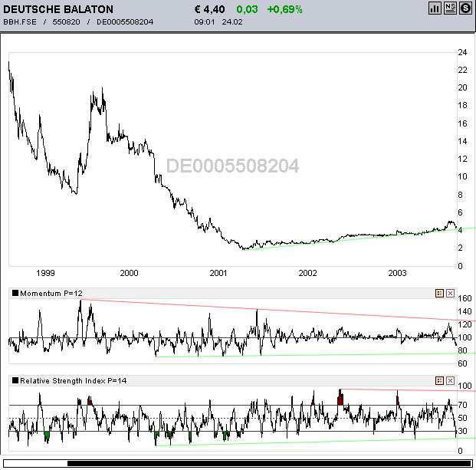This screenshot has height=470, width=476.
Task: Click the 1999 year label on the time axis
Action: (x=45, y=273)
